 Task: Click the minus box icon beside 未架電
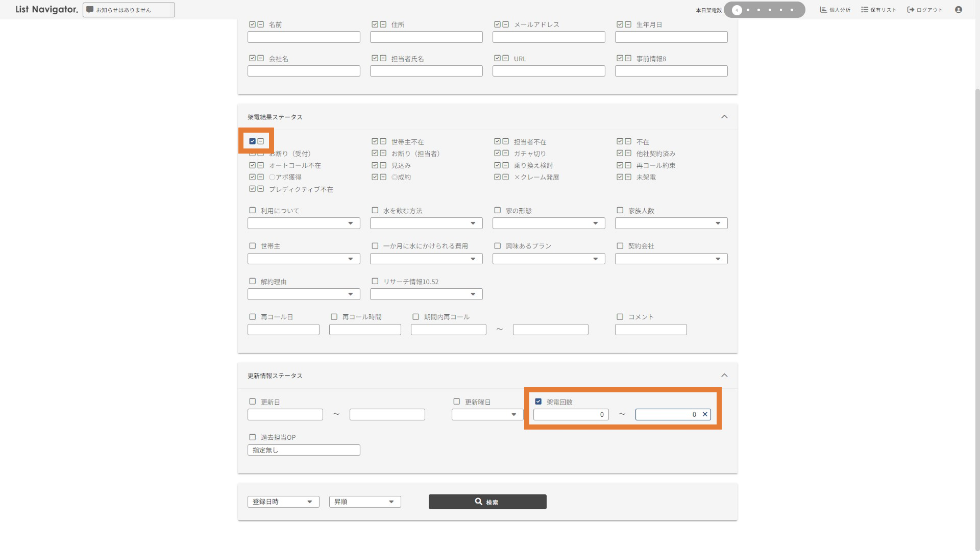(x=628, y=177)
